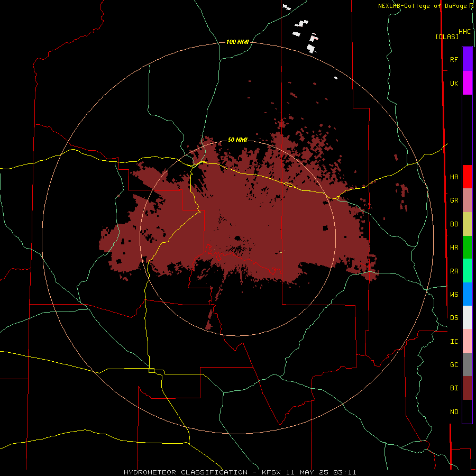Click the '100 NMI' range ring label

click(x=237, y=42)
